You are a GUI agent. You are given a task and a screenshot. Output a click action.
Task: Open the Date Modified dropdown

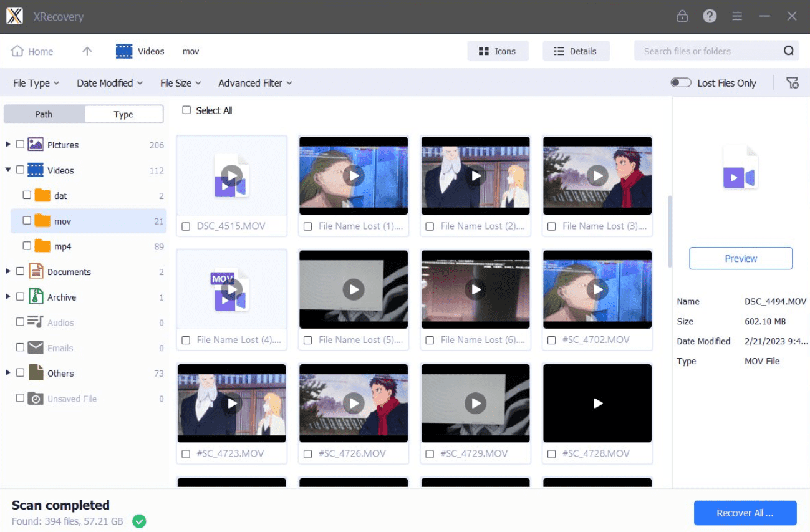point(110,83)
